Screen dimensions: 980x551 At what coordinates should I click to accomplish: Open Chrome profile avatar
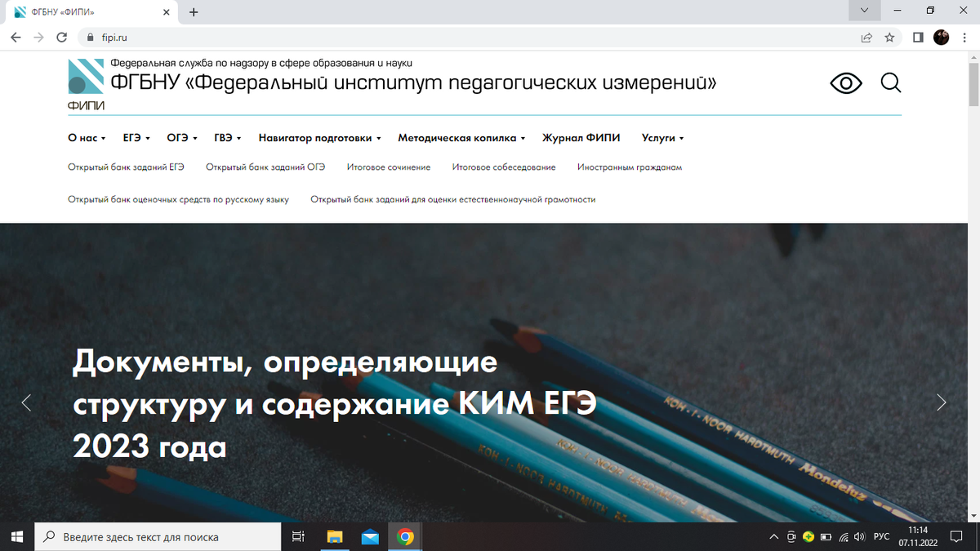click(x=942, y=38)
